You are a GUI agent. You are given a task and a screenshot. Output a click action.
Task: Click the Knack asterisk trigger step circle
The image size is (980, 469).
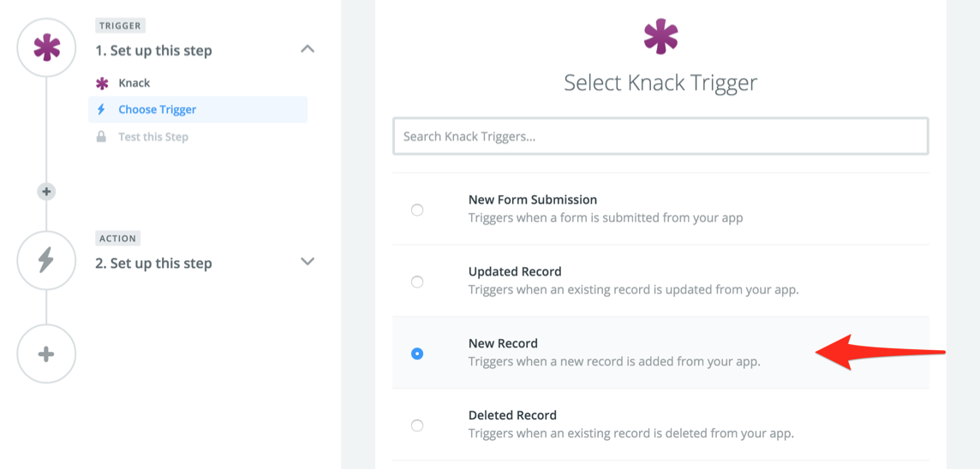46,48
